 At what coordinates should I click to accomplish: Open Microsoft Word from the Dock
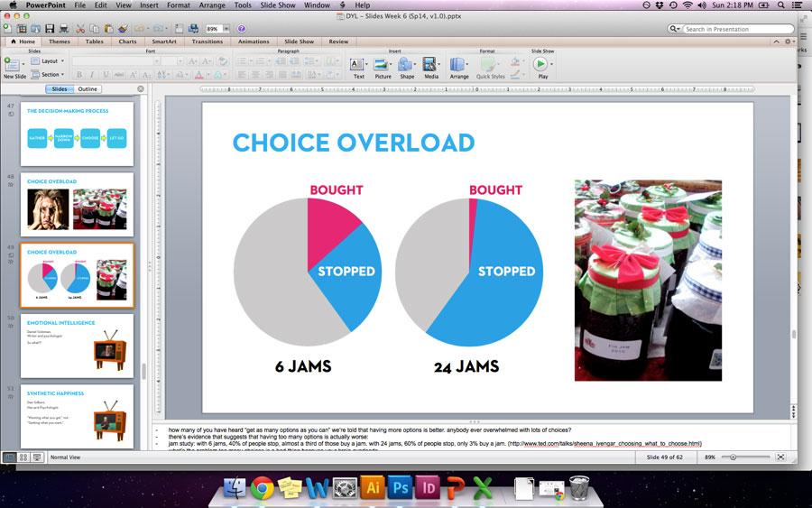[x=317, y=488]
